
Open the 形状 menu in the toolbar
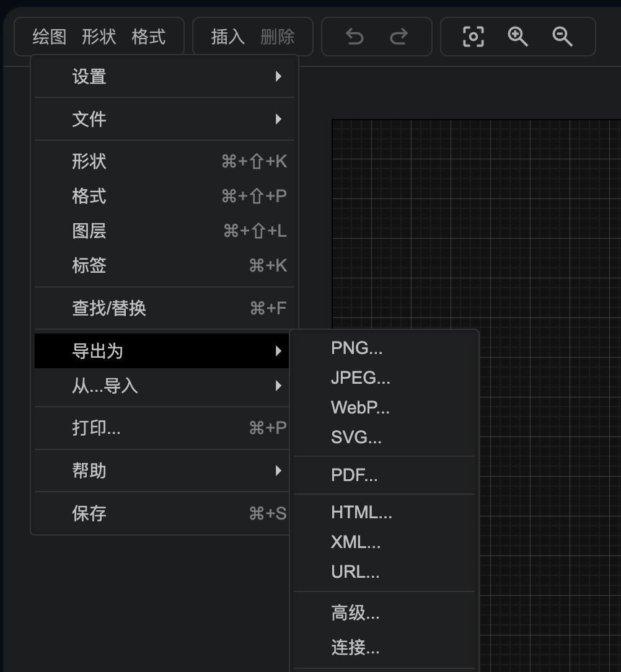(99, 37)
